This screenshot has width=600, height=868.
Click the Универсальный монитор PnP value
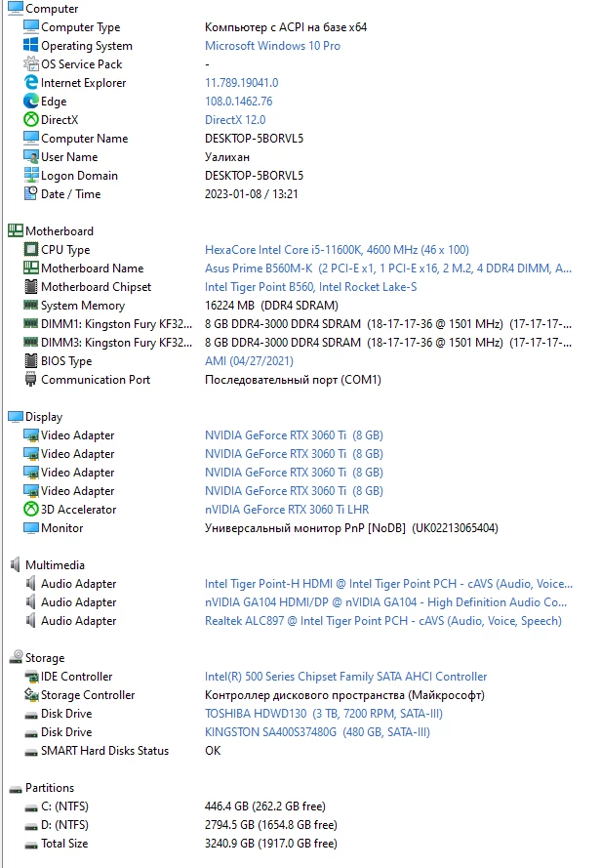(351, 527)
